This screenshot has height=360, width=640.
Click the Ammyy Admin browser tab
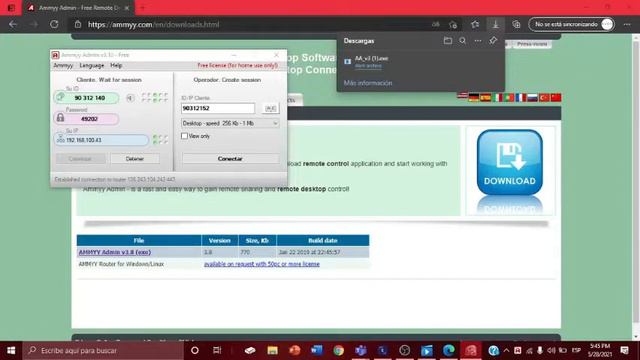pos(78,8)
